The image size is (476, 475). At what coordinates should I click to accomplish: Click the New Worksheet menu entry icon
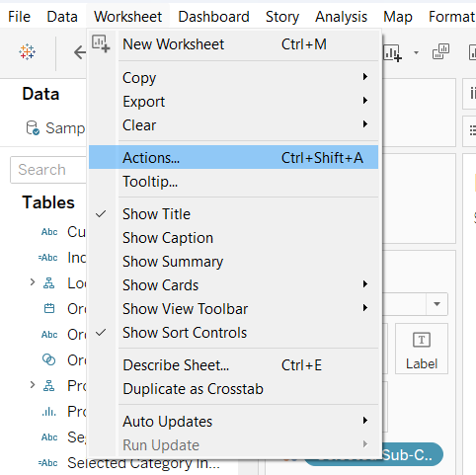[x=101, y=43]
